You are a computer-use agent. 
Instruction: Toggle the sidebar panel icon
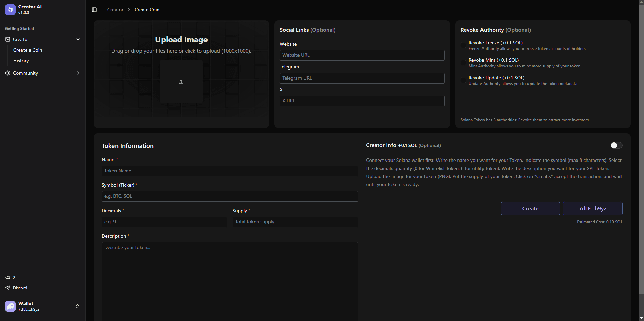[94, 10]
